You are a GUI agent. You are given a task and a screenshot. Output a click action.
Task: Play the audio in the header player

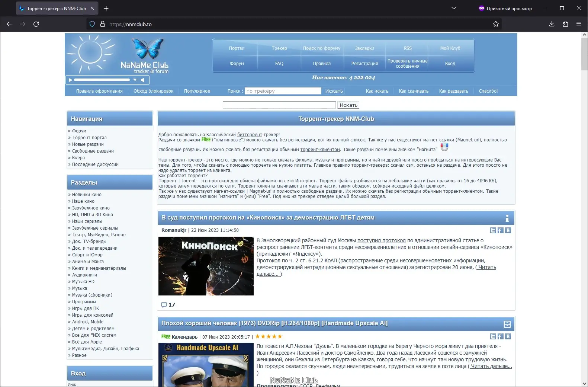[x=70, y=80]
